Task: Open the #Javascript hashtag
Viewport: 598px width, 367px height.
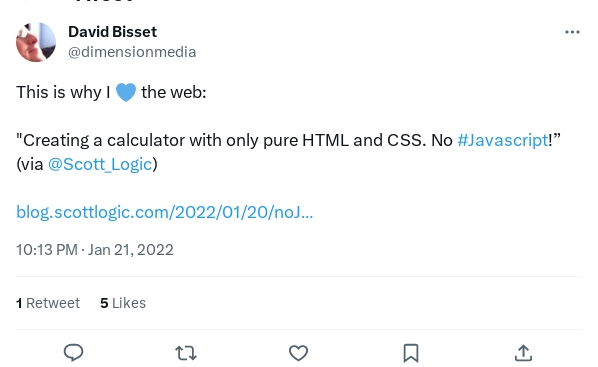Action: [x=503, y=140]
